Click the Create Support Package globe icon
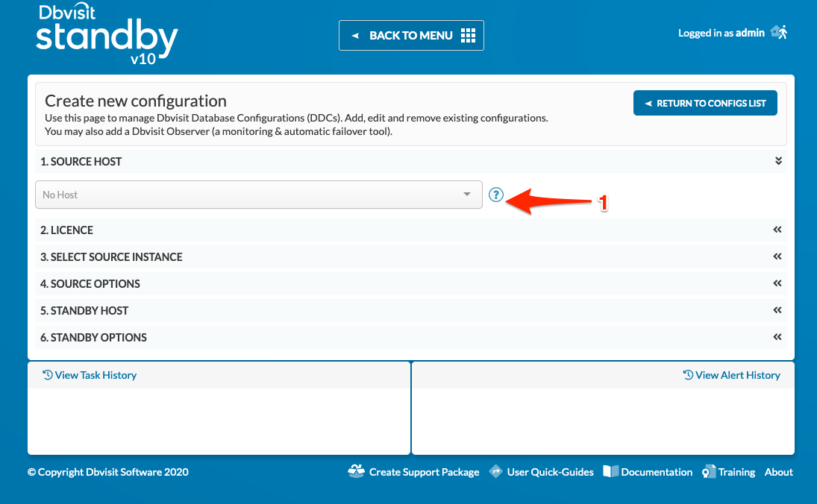 pos(356,471)
